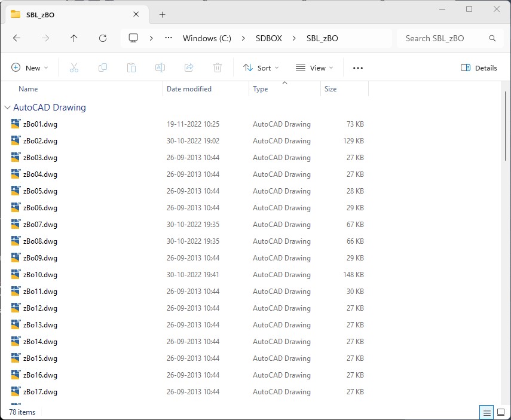This screenshot has height=420, width=511.
Task: Maximize the File Explorer window
Action: tap(469, 9)
